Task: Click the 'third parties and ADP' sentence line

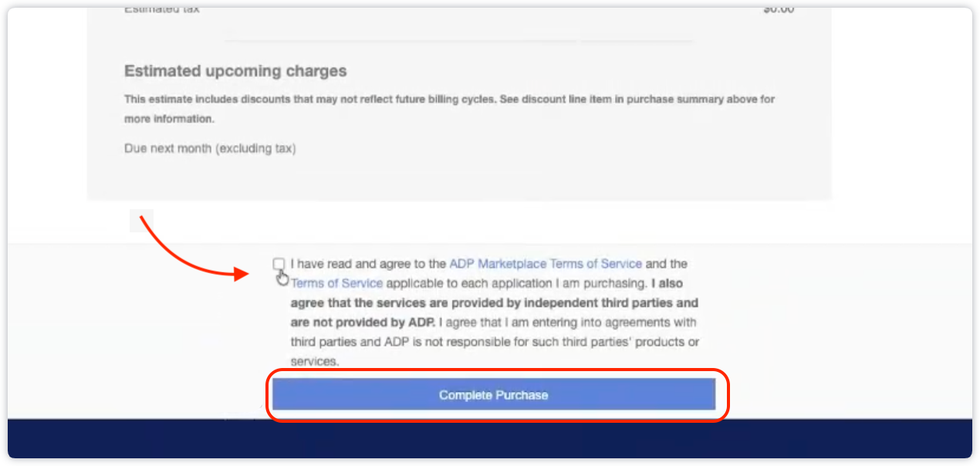Action: [495, 342]
